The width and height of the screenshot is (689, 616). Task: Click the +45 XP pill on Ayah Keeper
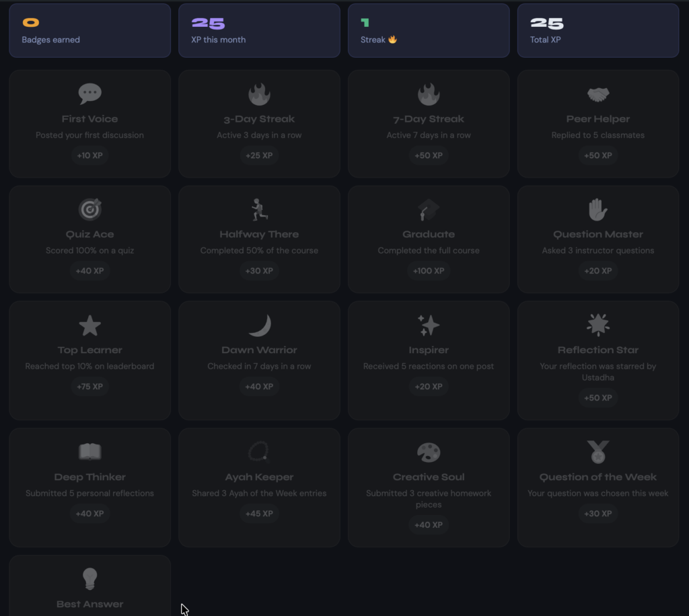(x=259, y=514)
